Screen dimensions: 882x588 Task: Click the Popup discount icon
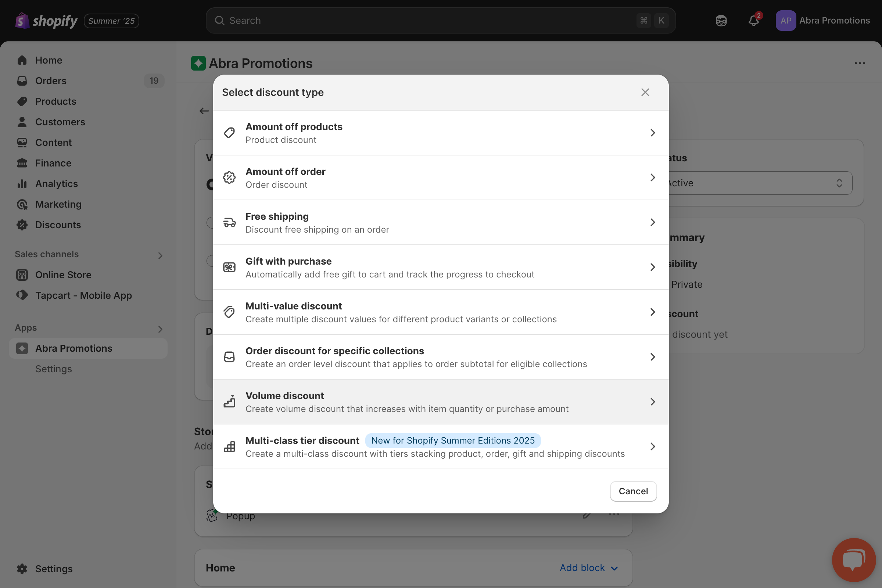(x=212, y=515)
